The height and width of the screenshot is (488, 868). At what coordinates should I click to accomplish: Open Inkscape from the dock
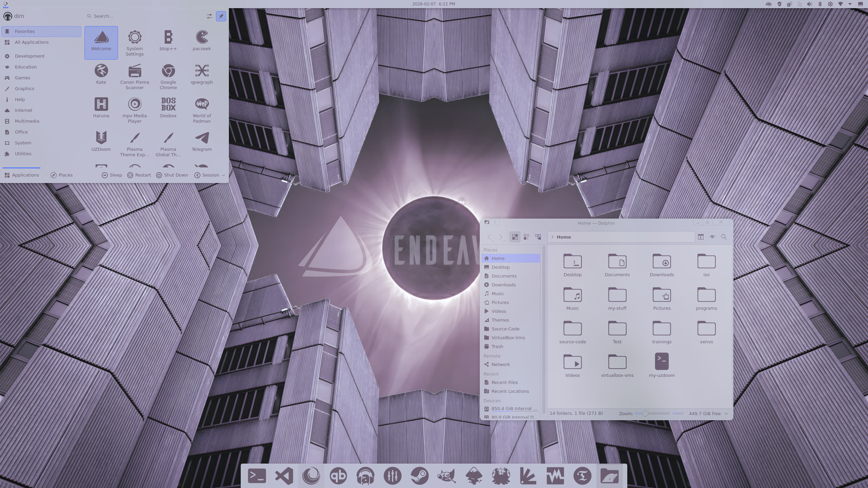pyautogui.click(x=474, y=476)
